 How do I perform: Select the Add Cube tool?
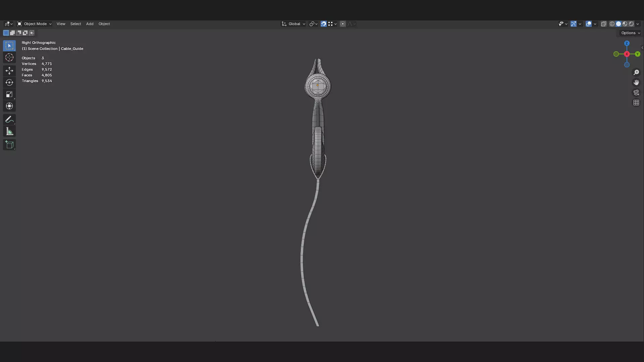pos(9,145)
